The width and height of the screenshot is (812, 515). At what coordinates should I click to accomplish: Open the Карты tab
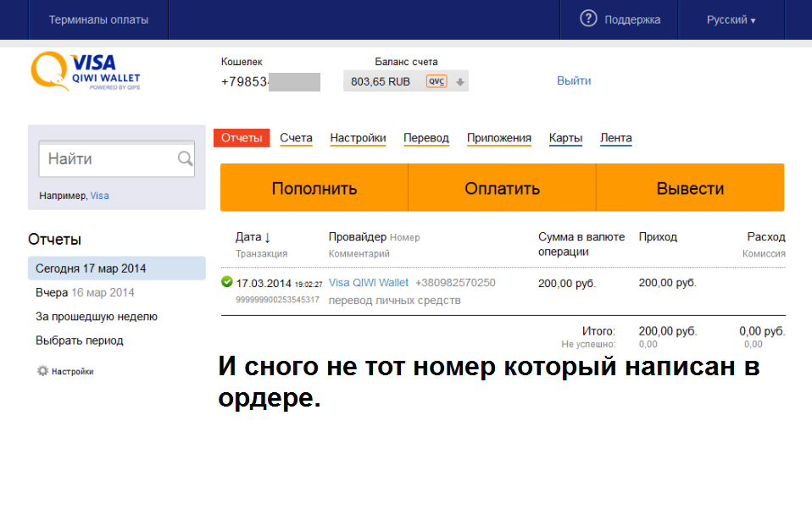(x=565, y=138)
